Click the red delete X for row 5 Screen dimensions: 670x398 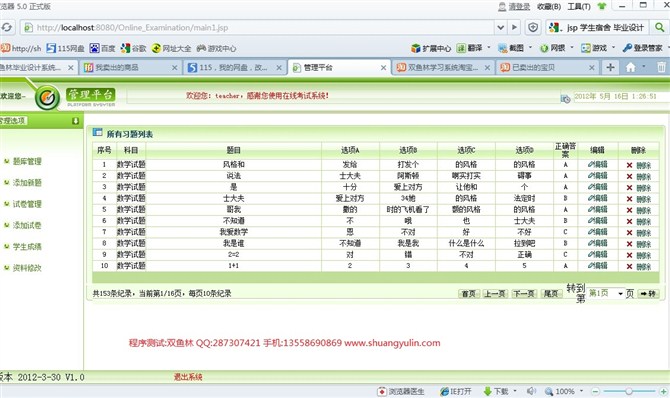(x=629, y=210)
